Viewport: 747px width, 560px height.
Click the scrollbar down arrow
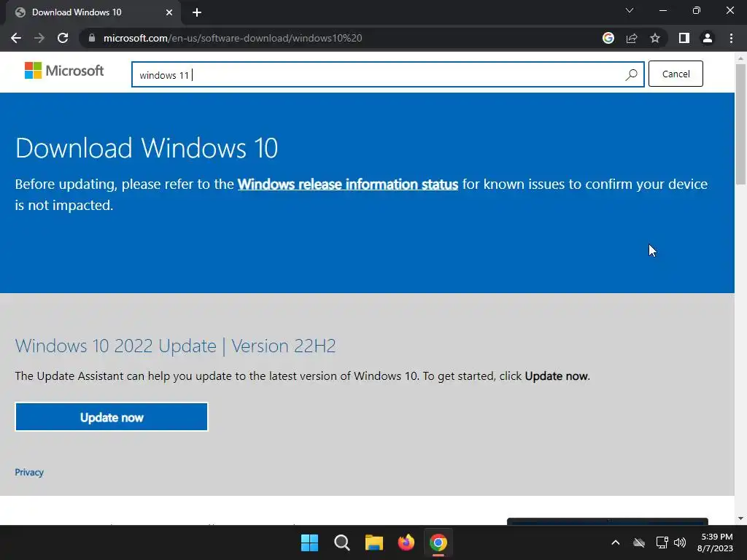click(x=741, y=518)
